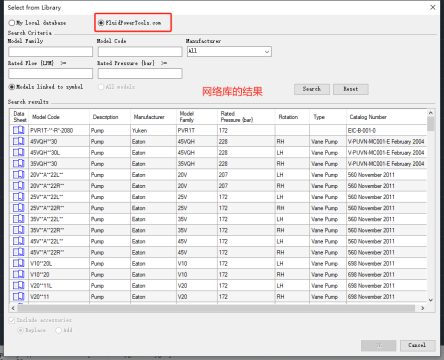Focus the Model Family input field

pos(51,52)
